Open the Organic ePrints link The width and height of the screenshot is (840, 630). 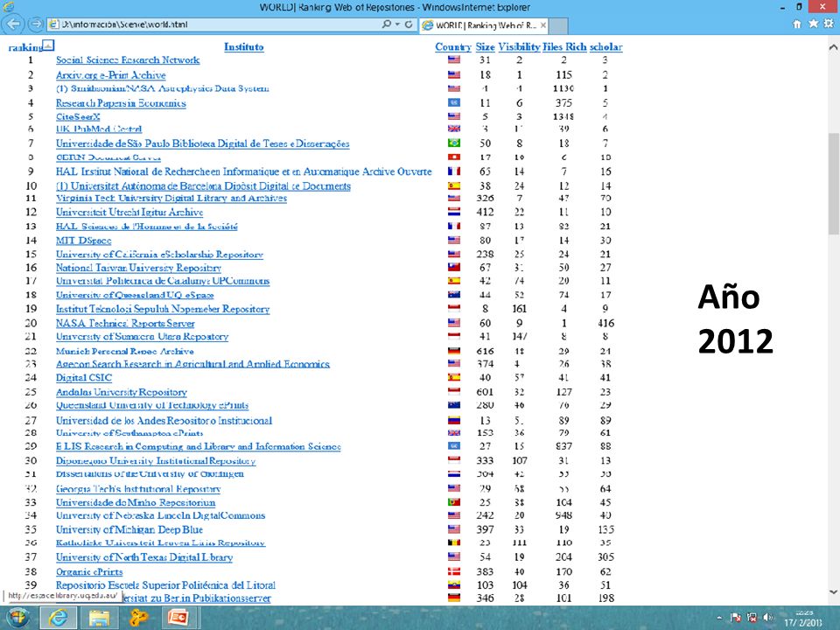tap(89, 571)
